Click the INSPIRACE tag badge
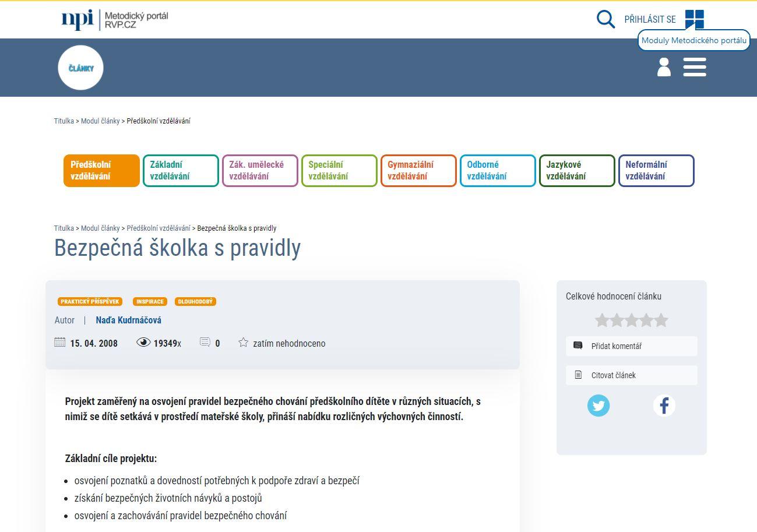Viewport: 757px width, 532px height. 150,301
